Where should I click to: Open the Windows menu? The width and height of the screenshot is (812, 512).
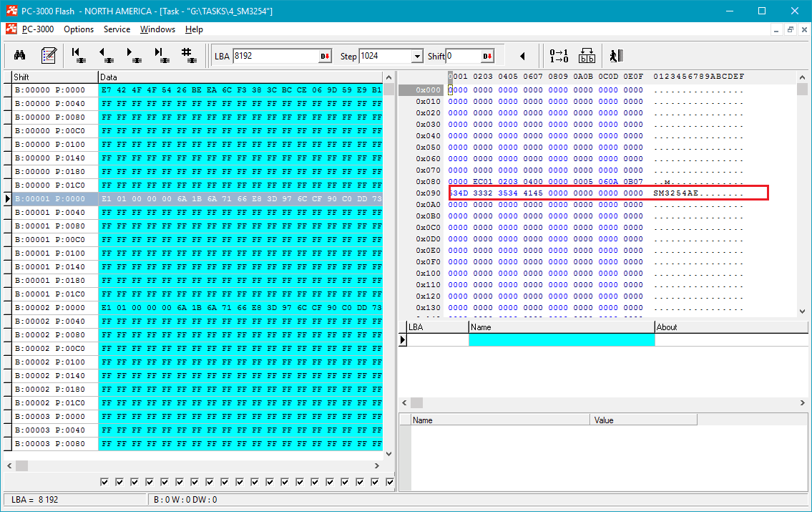click(x=157, y=29)
